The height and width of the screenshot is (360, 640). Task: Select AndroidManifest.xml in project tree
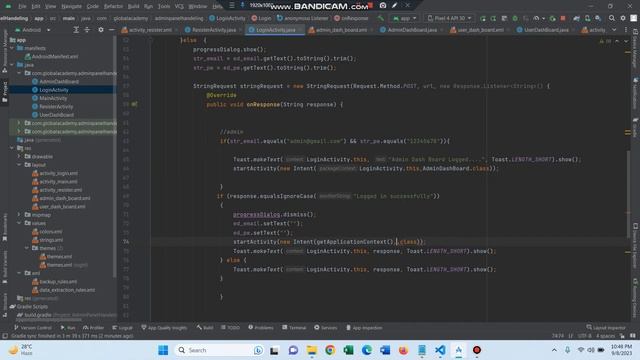55,57
